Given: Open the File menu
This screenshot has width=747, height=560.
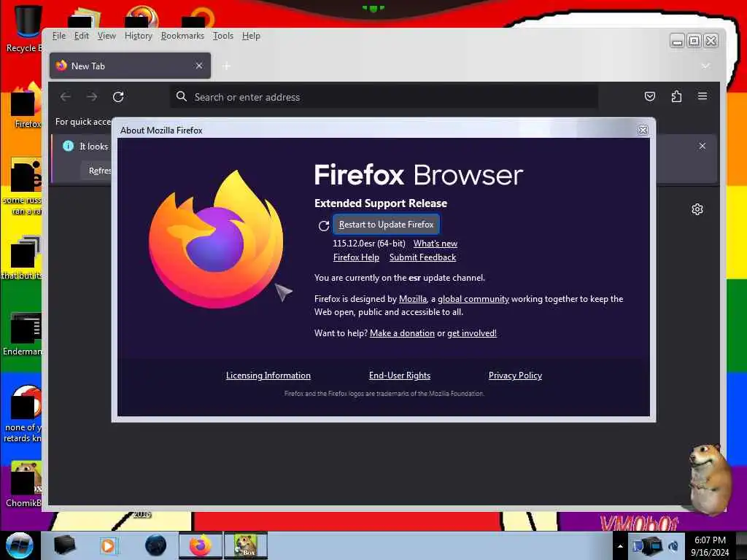Looking at the screenshot, I should coord(59,36).
